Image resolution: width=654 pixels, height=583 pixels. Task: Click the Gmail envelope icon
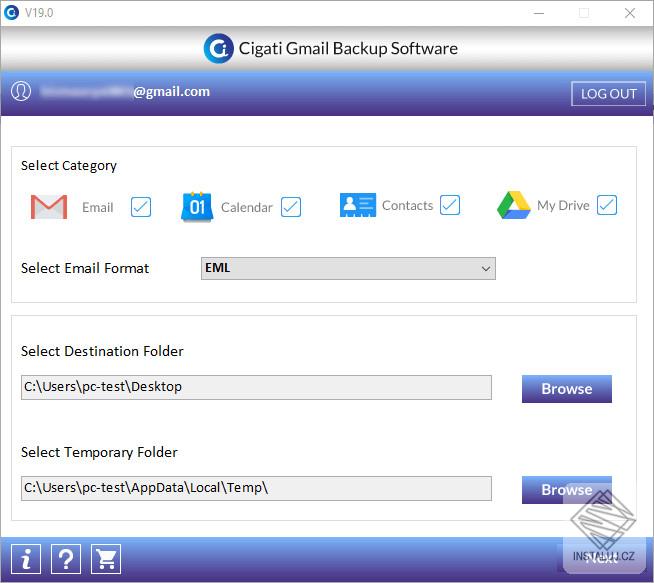pyautogui.click(x=49, y=206)
